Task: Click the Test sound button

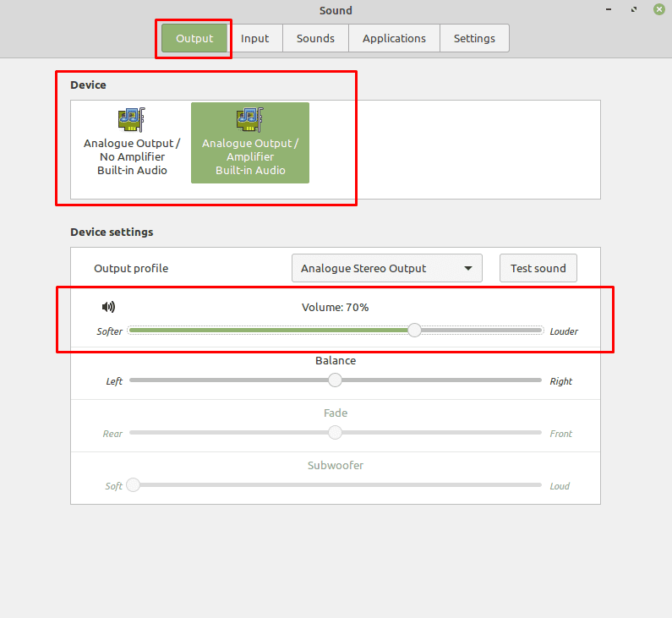Action: 538,268
